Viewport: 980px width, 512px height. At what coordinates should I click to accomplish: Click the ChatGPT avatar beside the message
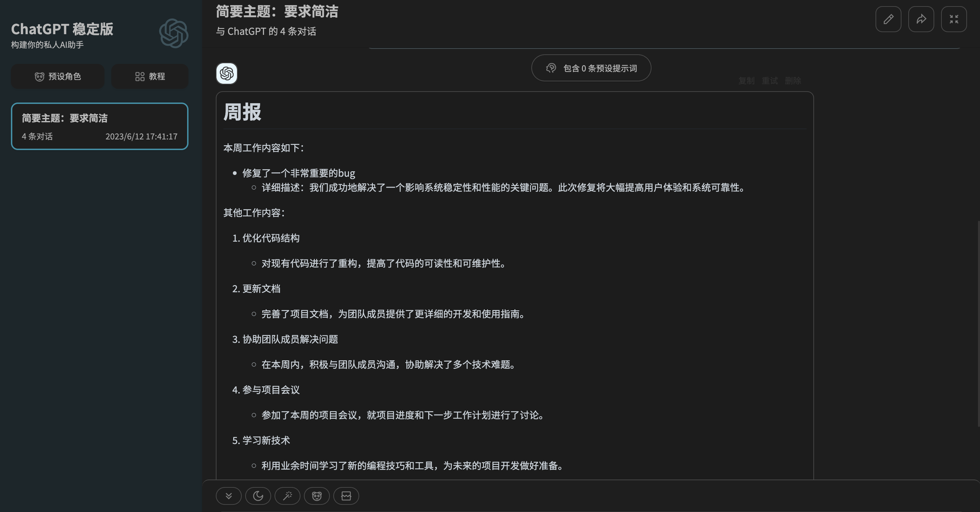tap(227, 73)
